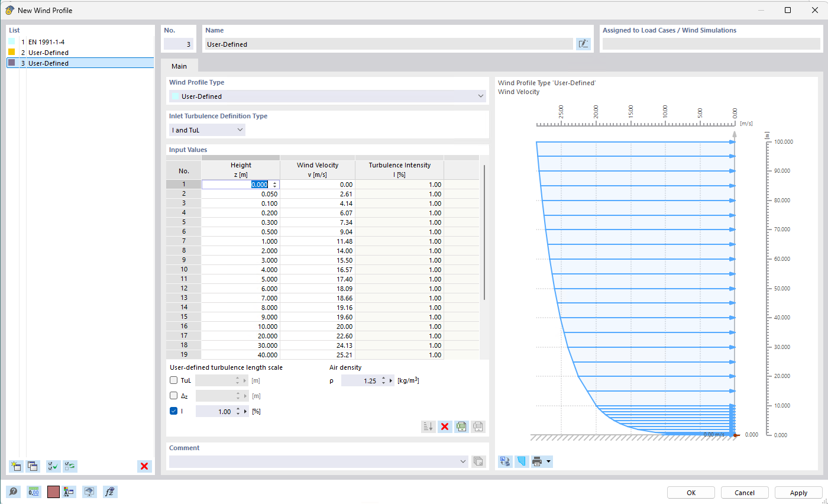Click the new wind profile icon
828x504 pixels.
coord(16,466)
